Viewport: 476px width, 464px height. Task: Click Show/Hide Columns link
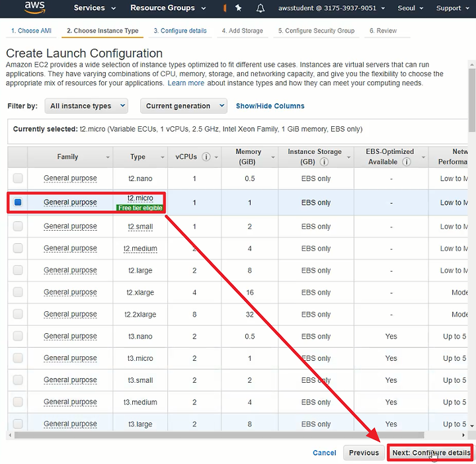(270, 106)
